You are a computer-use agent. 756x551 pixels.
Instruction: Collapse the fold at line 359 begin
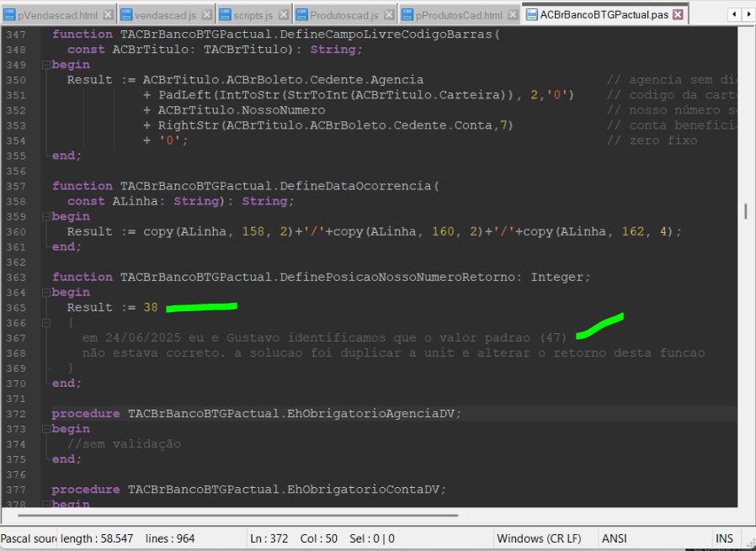[x=45, y=216]
